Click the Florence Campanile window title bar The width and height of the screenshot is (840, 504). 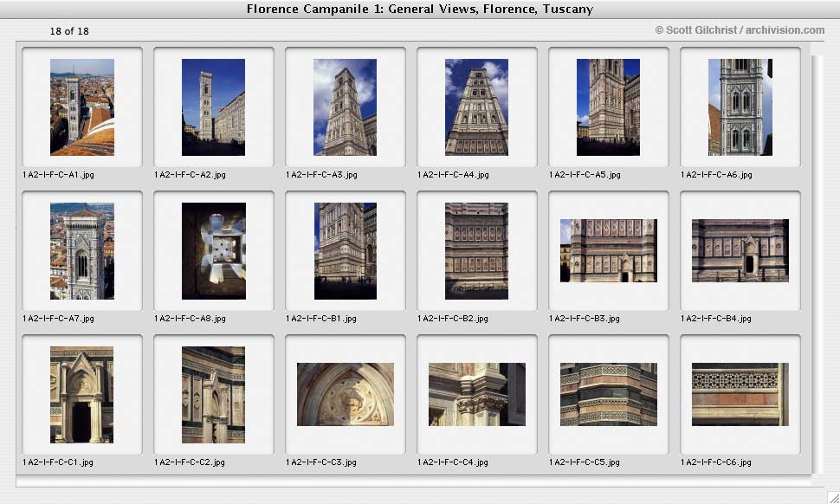[x=420, y=10]
